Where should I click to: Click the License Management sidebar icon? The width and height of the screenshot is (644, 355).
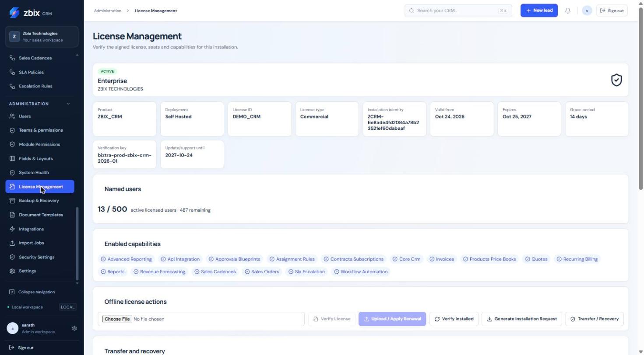pos(12,187)
